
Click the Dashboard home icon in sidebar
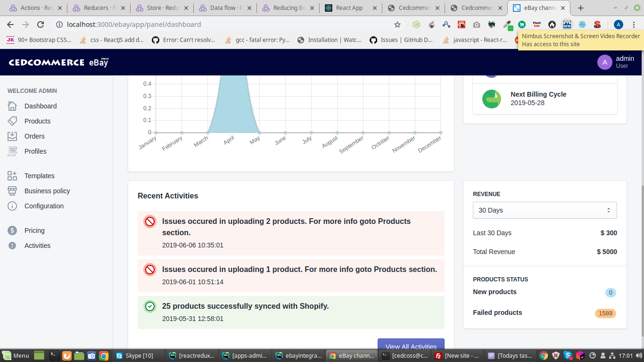click(x=12, y=106)
